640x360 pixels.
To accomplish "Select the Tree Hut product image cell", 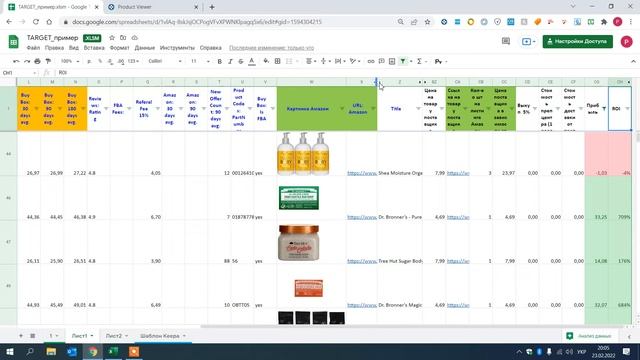I will pyautogui.click(x=299, y=243).
